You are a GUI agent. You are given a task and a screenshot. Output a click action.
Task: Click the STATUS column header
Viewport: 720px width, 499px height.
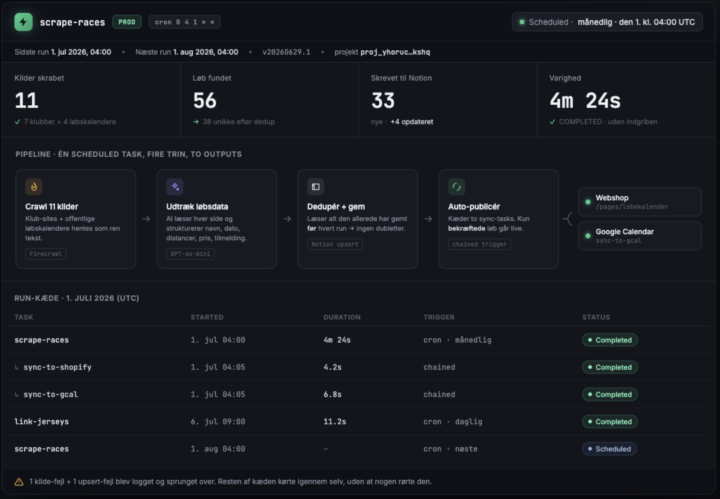[x=596, y=317]
